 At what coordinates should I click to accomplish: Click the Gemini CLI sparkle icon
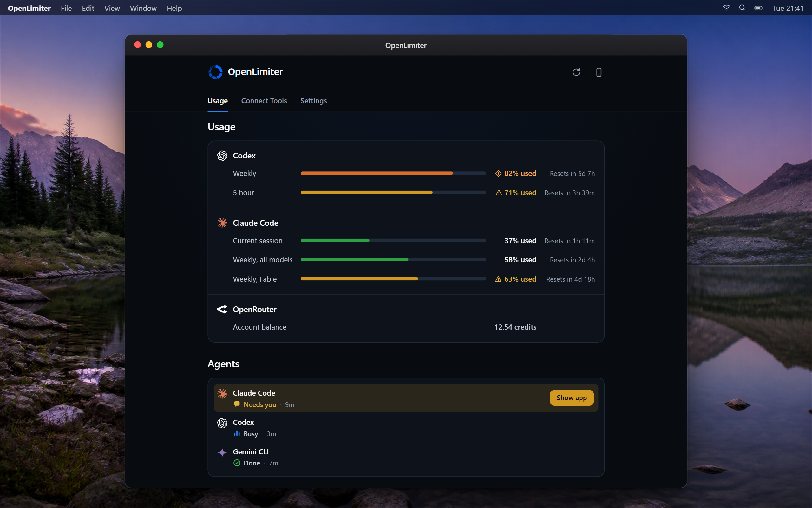point(222,452)
